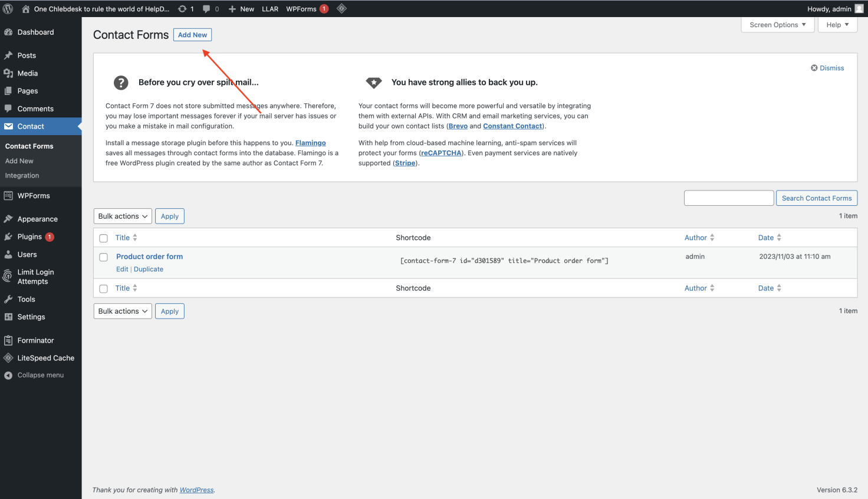Click the top Apply button
Image resolution: width=868 pixels, height=499 pixels.
[170, 216]
